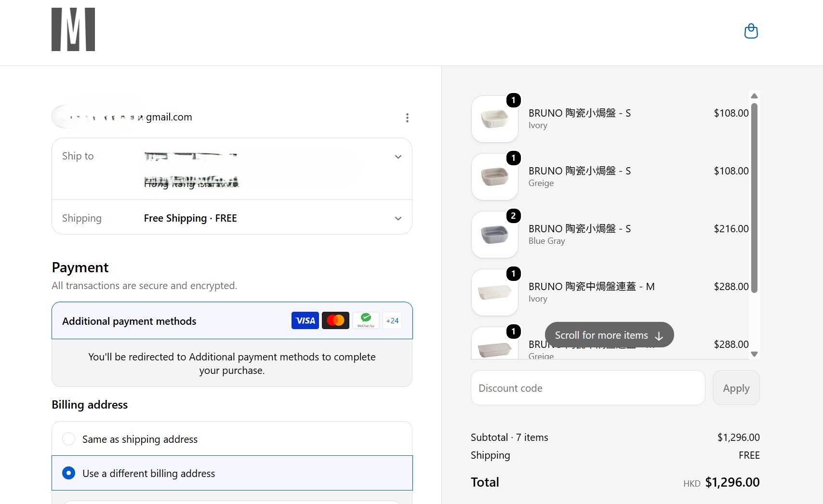Click the $108.00 price of Greige dish
Image resolution: width=823 pixels, height=504 pixels.
coord(731,171)
